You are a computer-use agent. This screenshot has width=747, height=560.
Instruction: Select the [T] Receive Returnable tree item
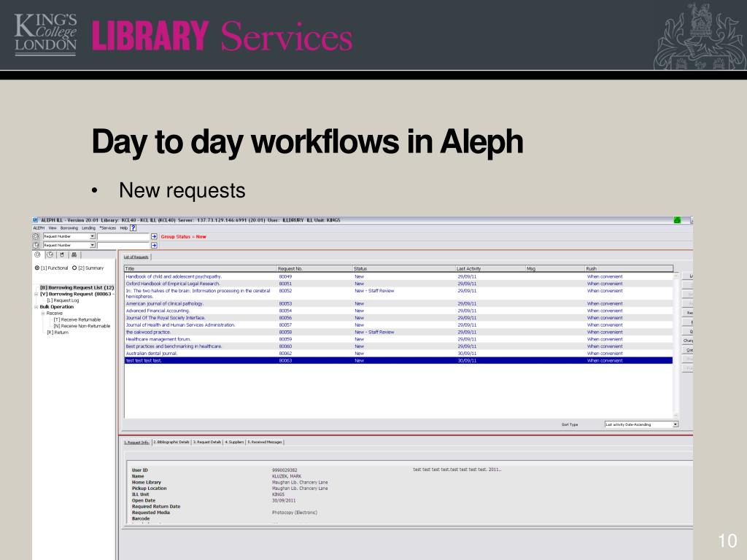[x=77, y=320]
